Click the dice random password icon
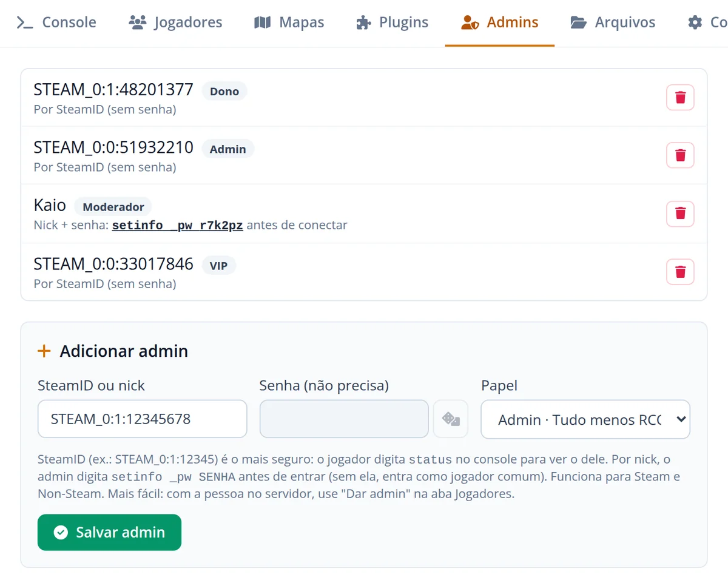This screenshot has height=574, width=728. (x=450, y=419)
